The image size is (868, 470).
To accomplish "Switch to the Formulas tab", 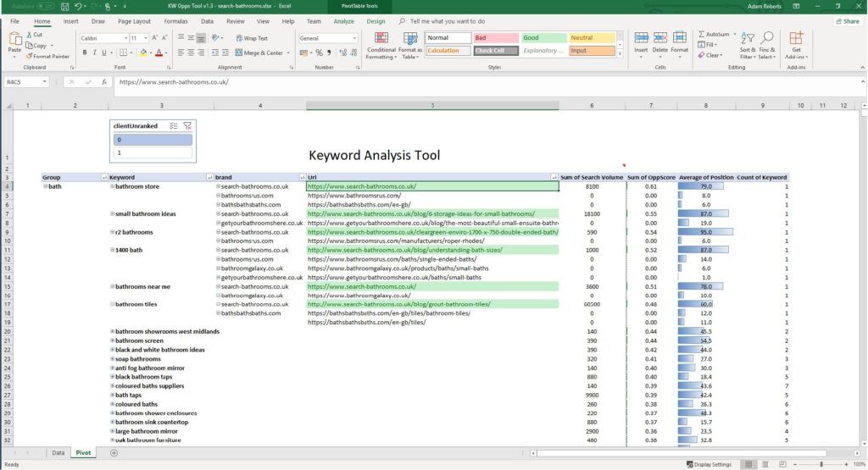I will [x=176, y=21].
